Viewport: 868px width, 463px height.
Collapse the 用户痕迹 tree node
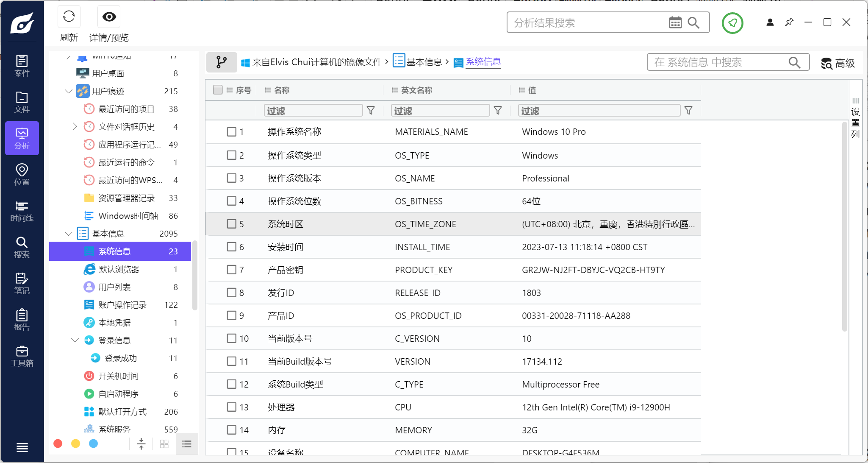(69, 91)
